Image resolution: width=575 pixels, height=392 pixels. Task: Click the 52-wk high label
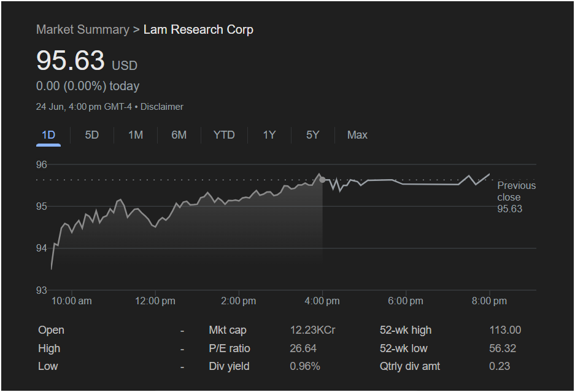406,330
